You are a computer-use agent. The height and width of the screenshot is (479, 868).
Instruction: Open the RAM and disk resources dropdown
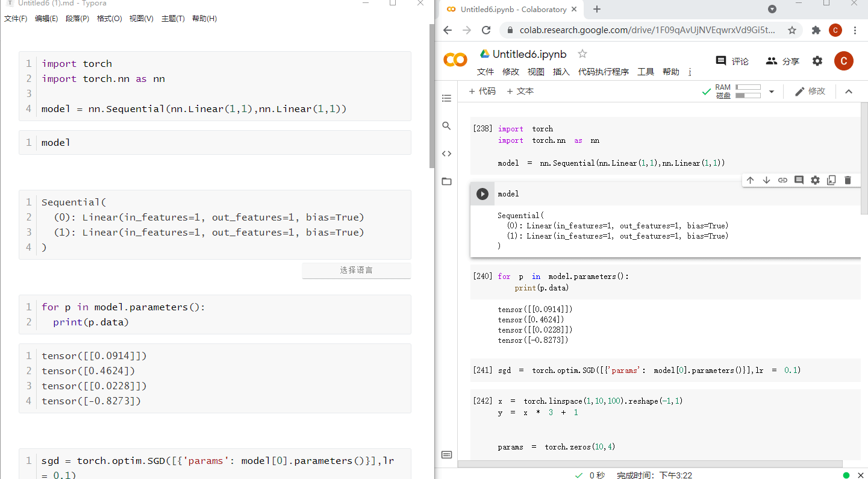click(x=772, y=91)
